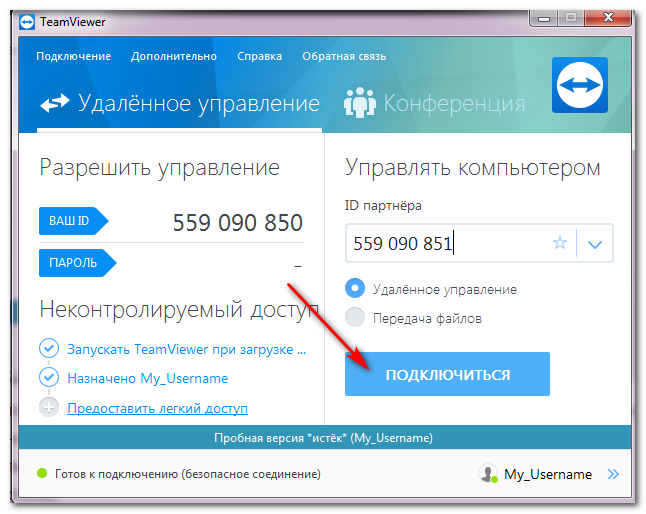This screenshot has height=514, width=646.
Task: Click the Управлять компьютером heading
Action: click(x=473, y=167)
